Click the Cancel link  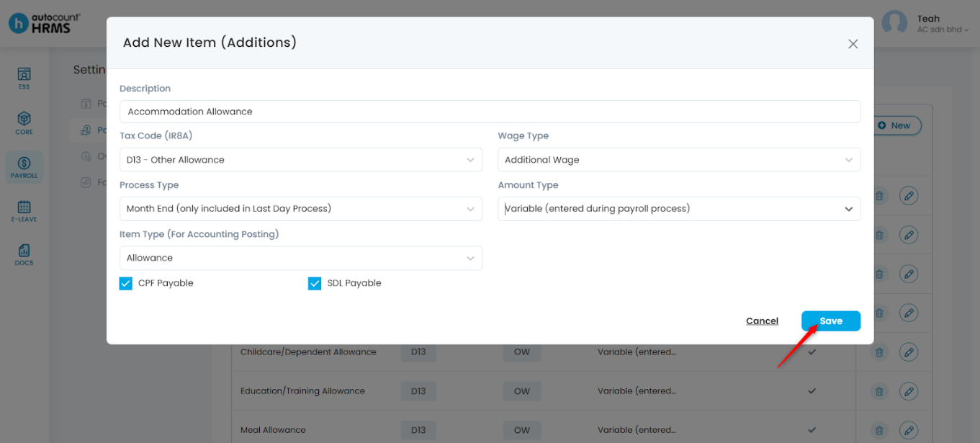762,321
